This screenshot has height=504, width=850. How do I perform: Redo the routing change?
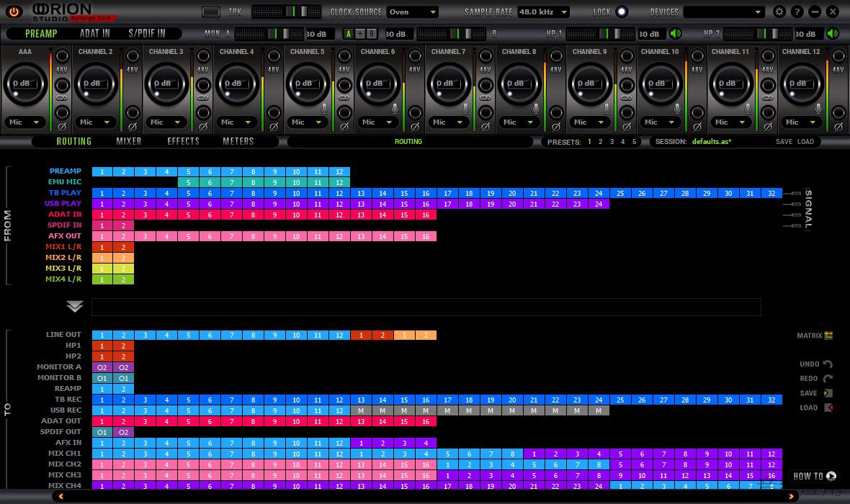point(827,379)
